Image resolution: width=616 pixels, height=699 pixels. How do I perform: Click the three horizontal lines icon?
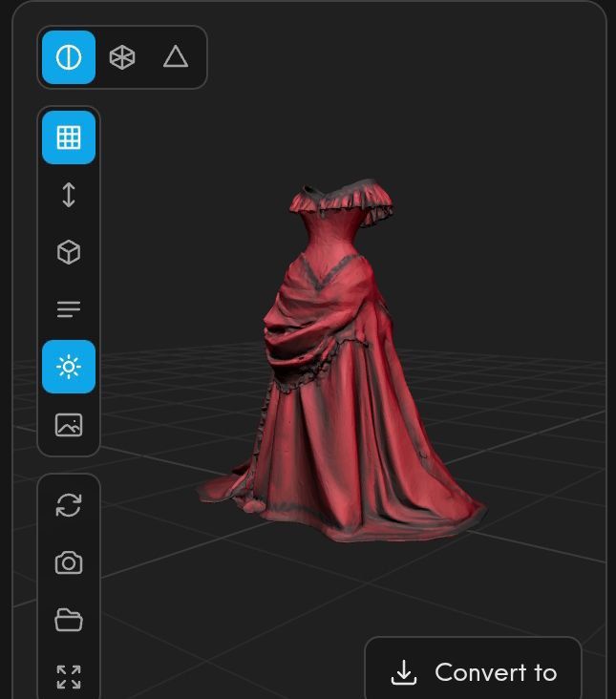tap(69, 309)
